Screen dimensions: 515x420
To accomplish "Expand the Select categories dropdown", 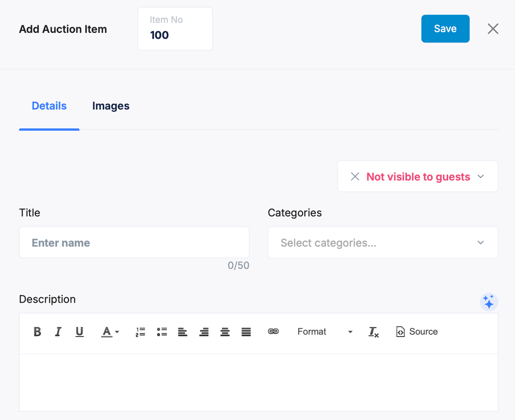I will pos(383,243).
